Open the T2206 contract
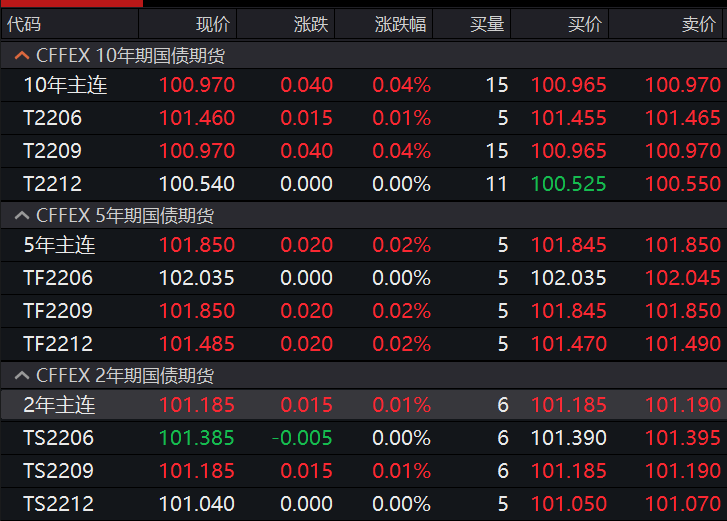The height and width of the screenshot is (521, 727). click(52, 119)
